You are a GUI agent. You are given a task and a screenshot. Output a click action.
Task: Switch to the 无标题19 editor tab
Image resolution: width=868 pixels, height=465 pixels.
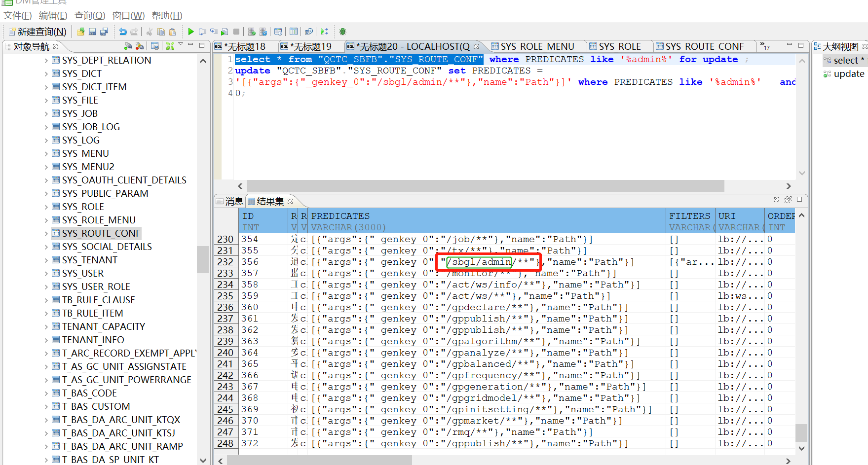pos(311,46)
